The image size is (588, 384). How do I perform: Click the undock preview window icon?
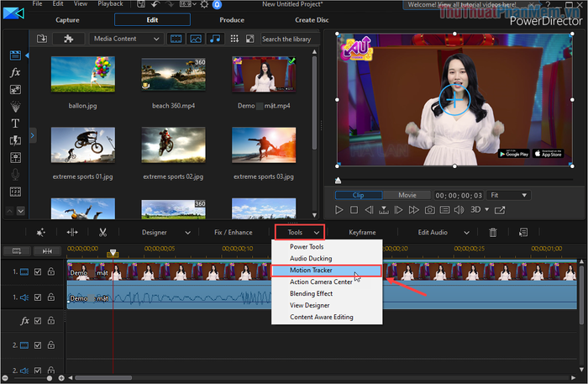pos(500,210)
